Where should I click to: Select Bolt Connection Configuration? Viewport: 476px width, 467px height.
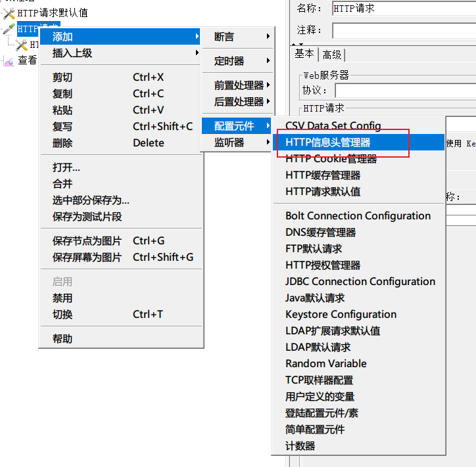358,215
